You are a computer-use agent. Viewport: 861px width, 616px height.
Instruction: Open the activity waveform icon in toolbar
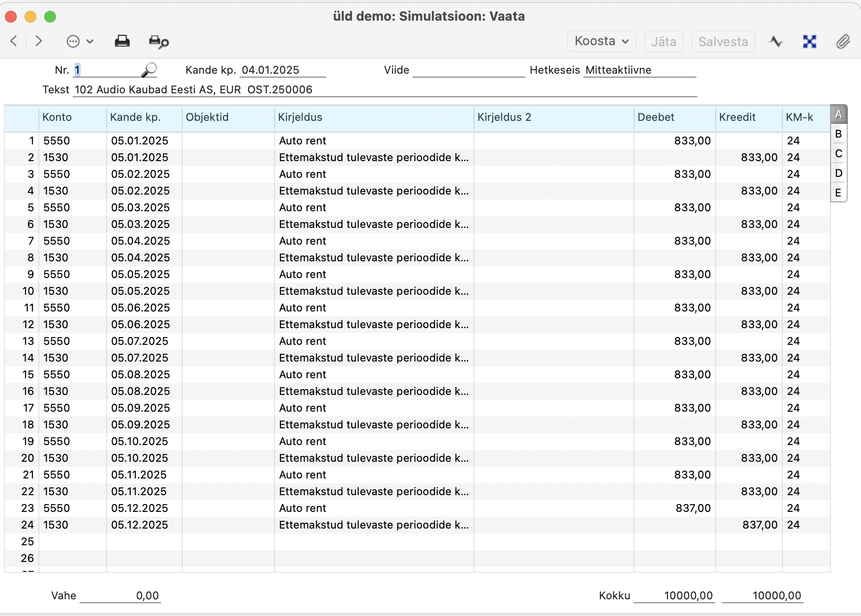pos(776,42)
